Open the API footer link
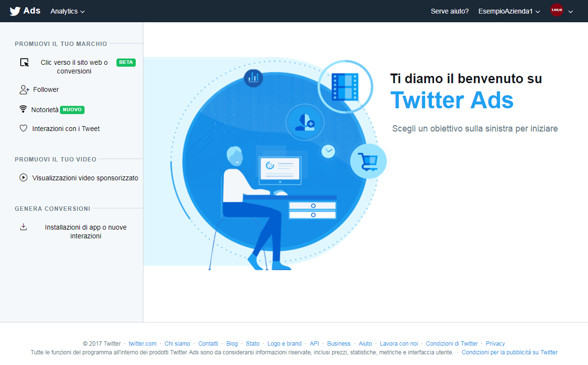Viewport: 588px width, 365px height. [x=315, y=344]
